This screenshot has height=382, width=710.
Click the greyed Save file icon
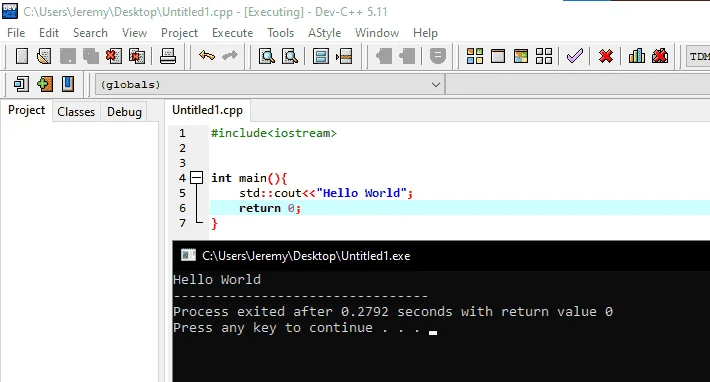(68, 56)
